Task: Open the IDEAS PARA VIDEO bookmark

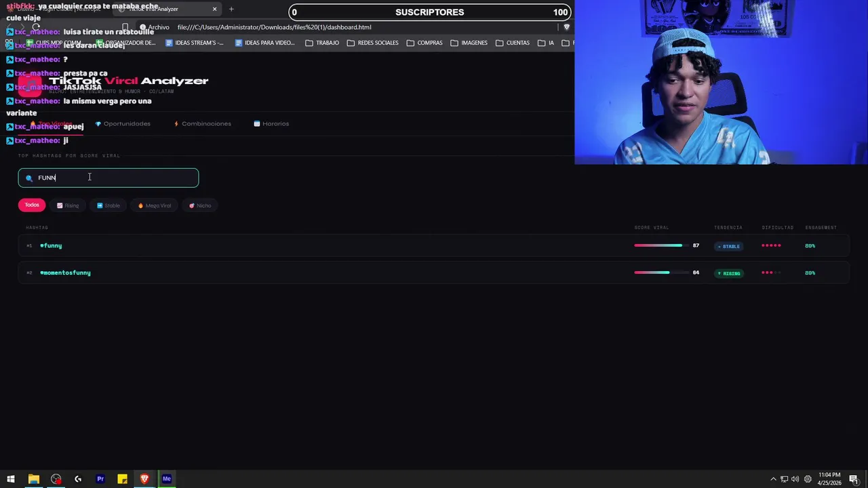Action: click(x=264, y=43)
